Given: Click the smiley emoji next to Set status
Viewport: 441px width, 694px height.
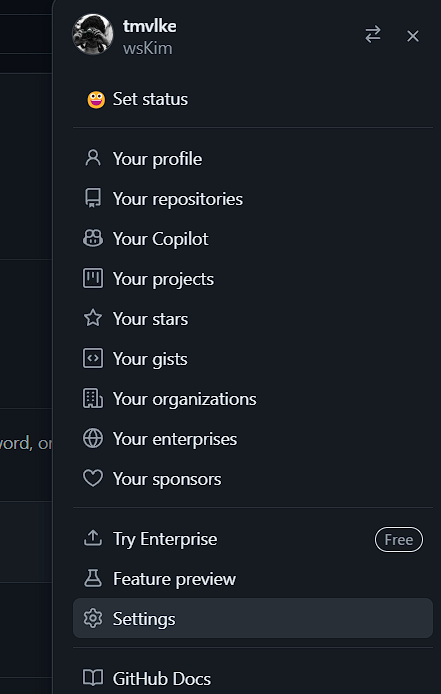Looking at the screenshot, I should (96, 100).
